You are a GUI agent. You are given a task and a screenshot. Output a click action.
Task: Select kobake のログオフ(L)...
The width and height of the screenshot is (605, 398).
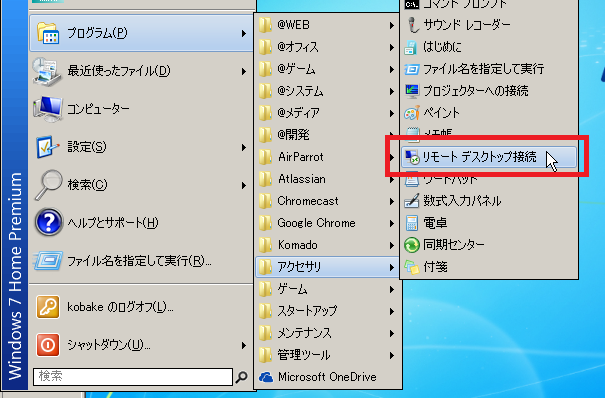tap(141, 307)
